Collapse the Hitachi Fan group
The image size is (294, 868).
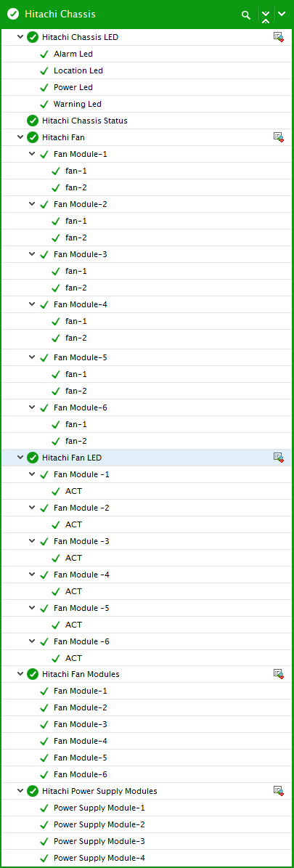[x=20, y=137]
